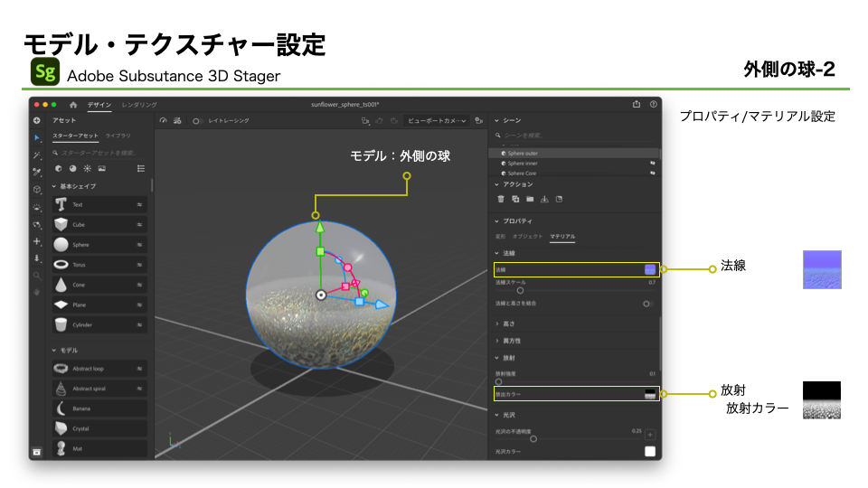Select the dolly down-arrow tool
Screen dimensions: 868x488
click(x=37, y=258)
